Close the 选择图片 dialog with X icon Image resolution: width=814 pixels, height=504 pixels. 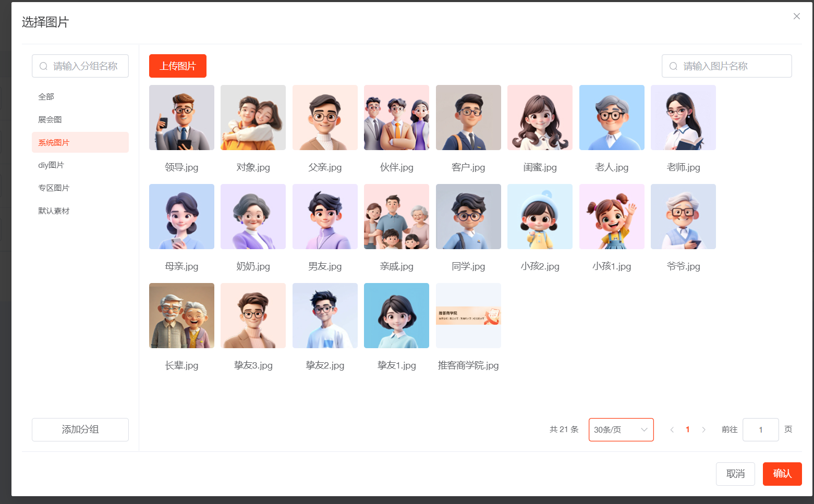796,16
